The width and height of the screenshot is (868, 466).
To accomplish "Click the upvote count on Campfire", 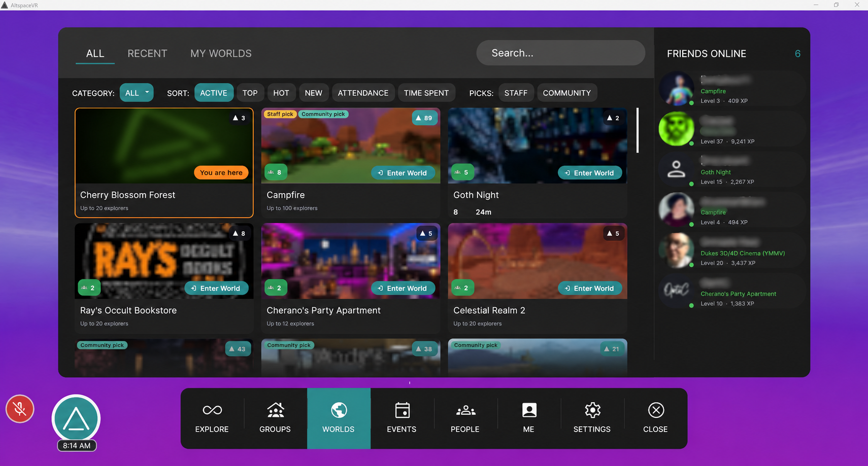I will [424, 118].
